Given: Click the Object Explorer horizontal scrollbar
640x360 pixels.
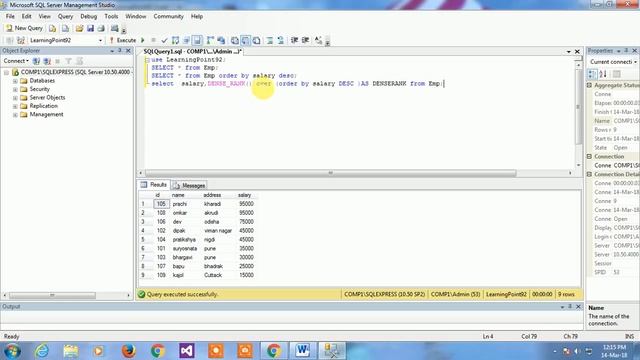Looking at the screenshot, I should pos(52,295).
